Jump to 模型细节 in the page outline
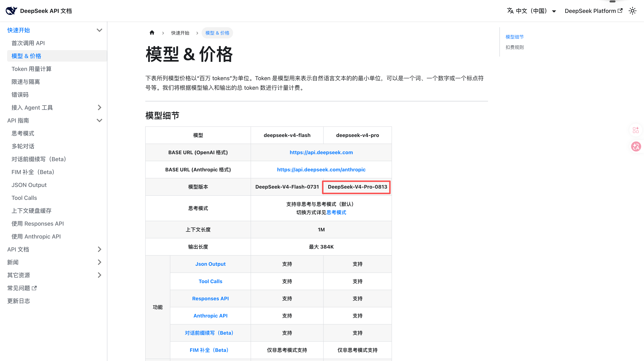 514,37
